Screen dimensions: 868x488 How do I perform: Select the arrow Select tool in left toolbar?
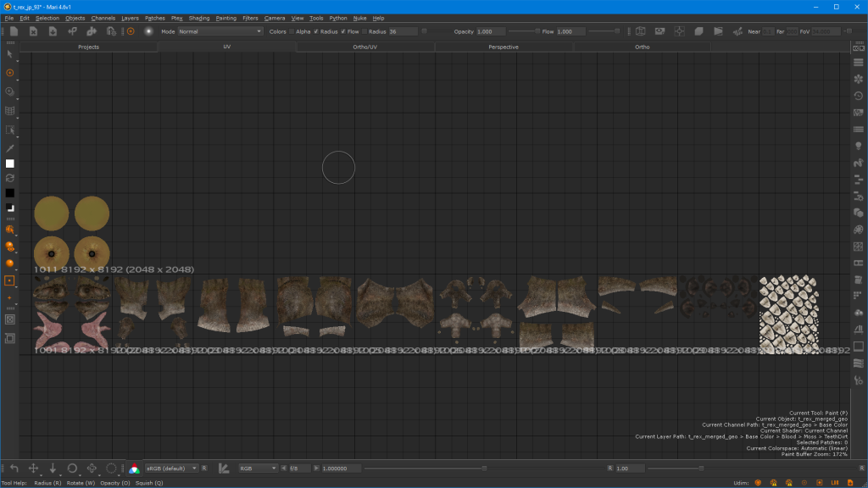[10, 54]
